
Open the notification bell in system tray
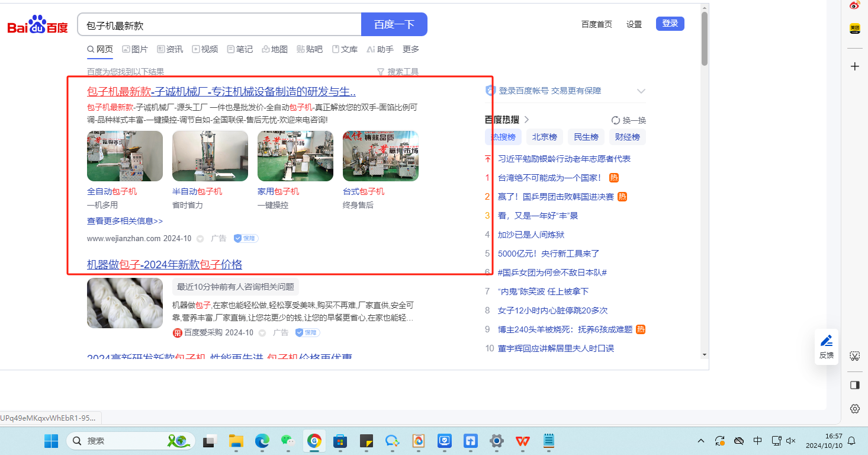pyautogui.click(x=851, y=441)
